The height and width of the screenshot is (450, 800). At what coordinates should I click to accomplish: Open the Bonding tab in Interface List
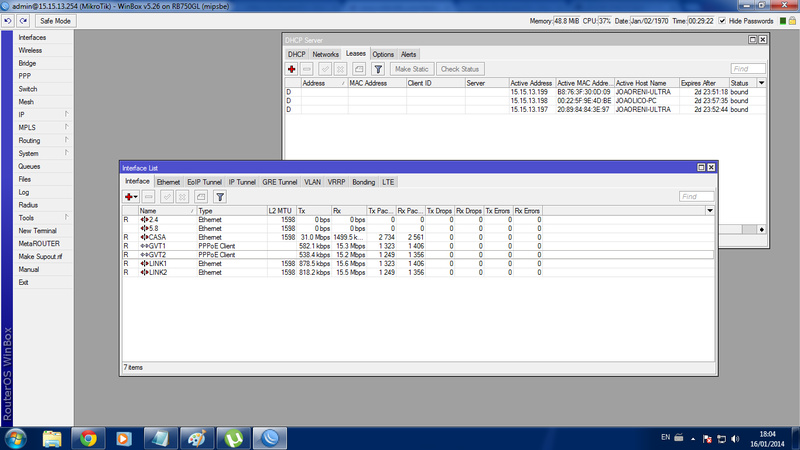pyautogui.click(x=363, y=182)
